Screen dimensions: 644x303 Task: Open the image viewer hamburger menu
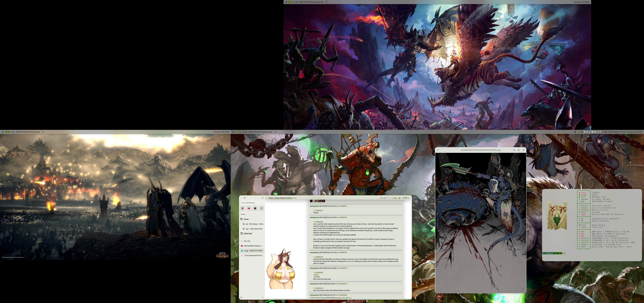523,150
